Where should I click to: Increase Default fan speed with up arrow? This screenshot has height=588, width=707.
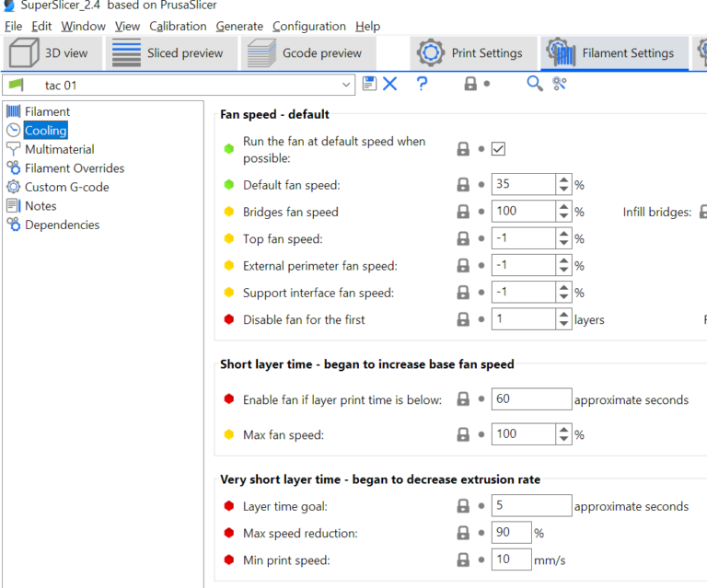(x=563, y=179)
